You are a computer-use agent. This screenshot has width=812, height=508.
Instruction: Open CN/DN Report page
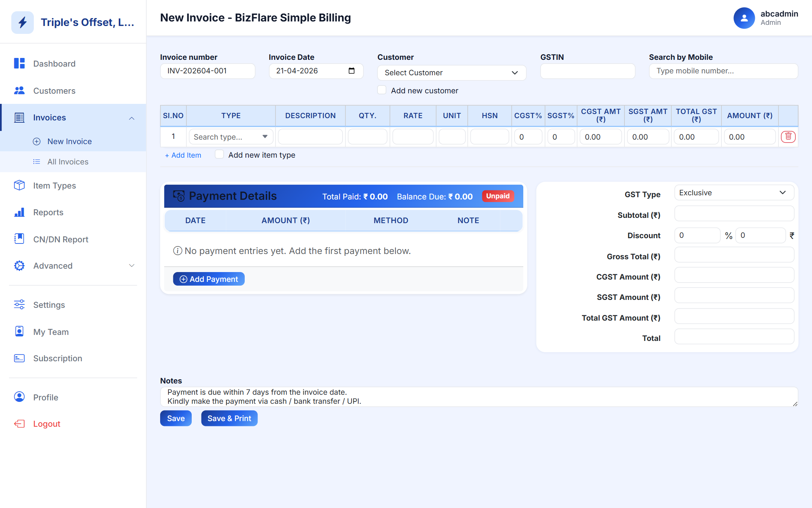[x=73, y=239]
